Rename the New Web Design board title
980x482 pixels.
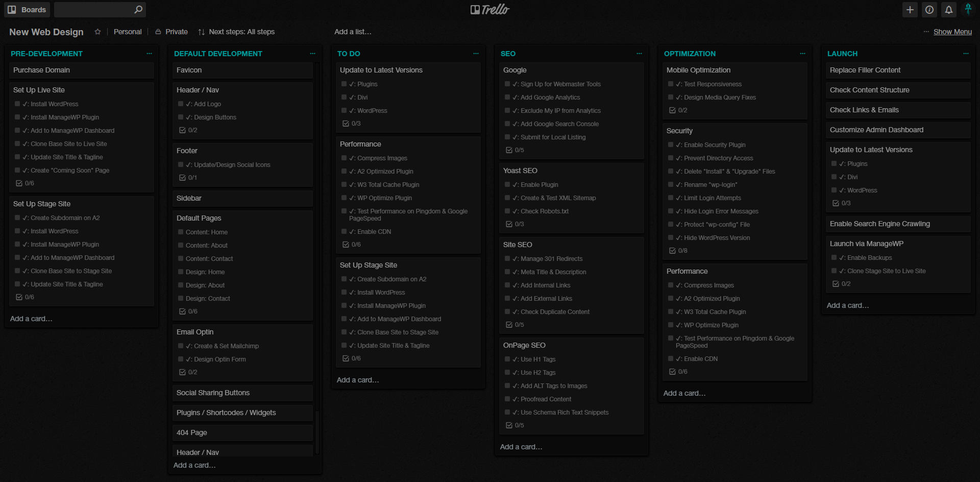click(x=46, y=32)
